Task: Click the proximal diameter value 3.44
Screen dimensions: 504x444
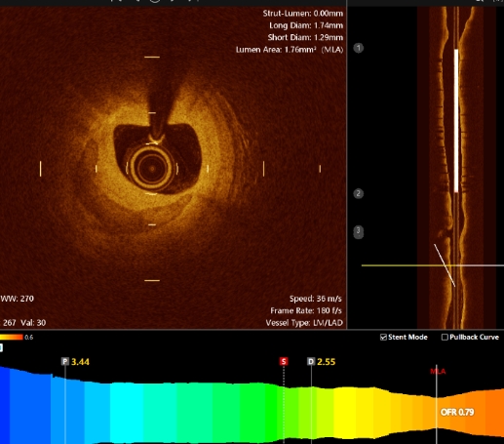Action: click(x=80, y=362)
